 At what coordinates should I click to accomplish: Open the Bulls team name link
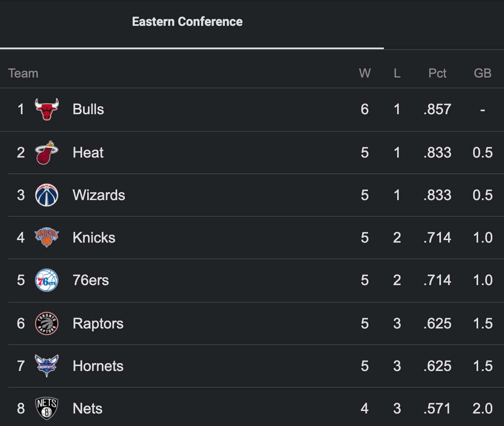88,109
